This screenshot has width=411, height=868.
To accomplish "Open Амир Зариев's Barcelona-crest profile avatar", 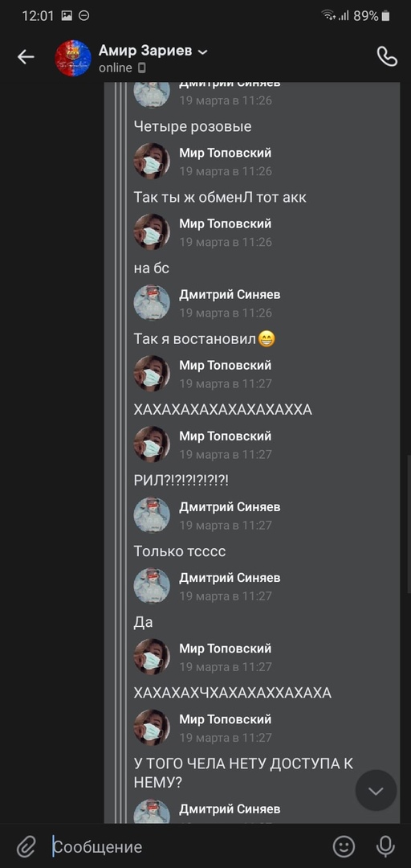I will pyautogui.click(x=73, y=58).
